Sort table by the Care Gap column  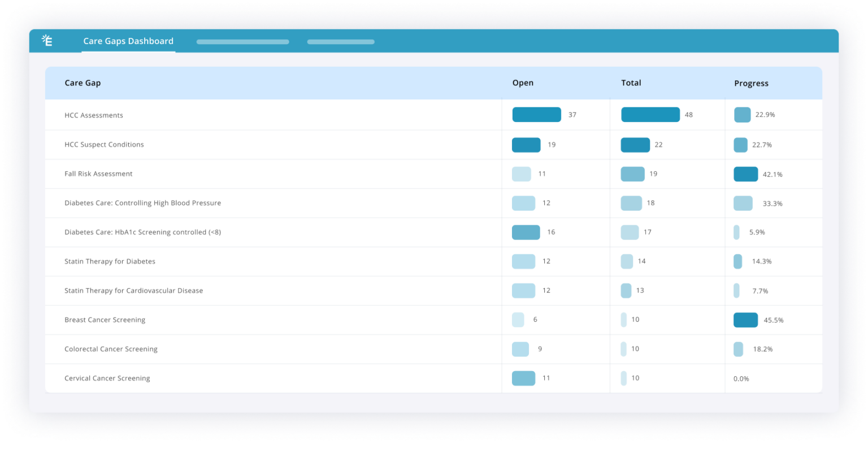point(82,82)
